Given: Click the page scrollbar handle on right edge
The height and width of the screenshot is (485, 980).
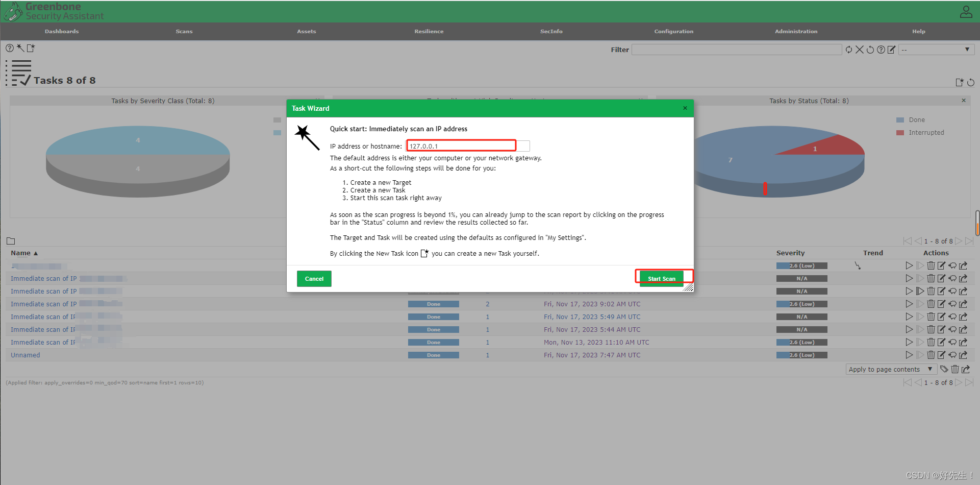Looking at the screenshot, I should click(977, 223).
